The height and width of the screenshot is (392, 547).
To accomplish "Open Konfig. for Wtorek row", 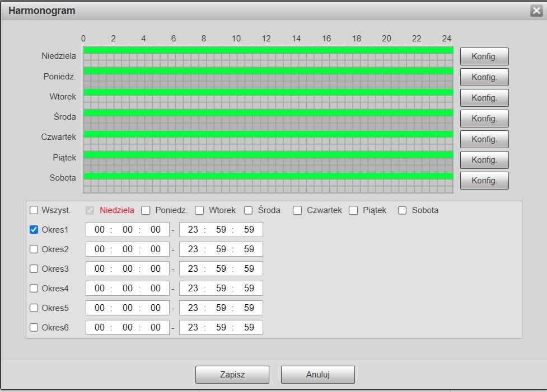I will 484,98.
